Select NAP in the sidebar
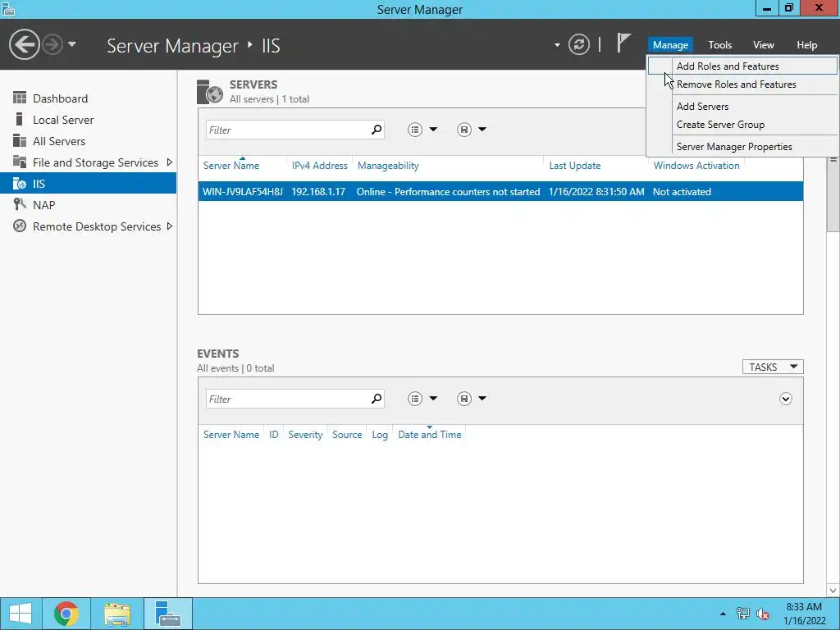 pyautogui.click(x=89, y=205)
